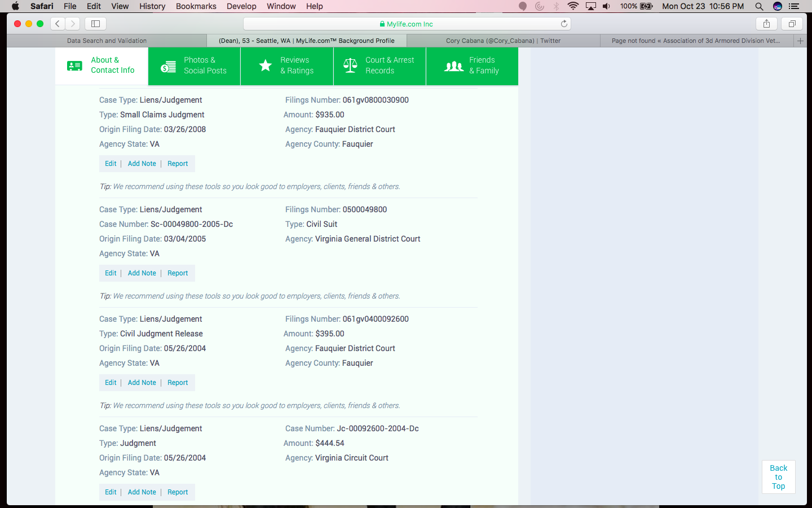Viewport: 812px width, 508px height.
Task: Click the Bluetooth menu bar icon
Action: click(557, 6)
